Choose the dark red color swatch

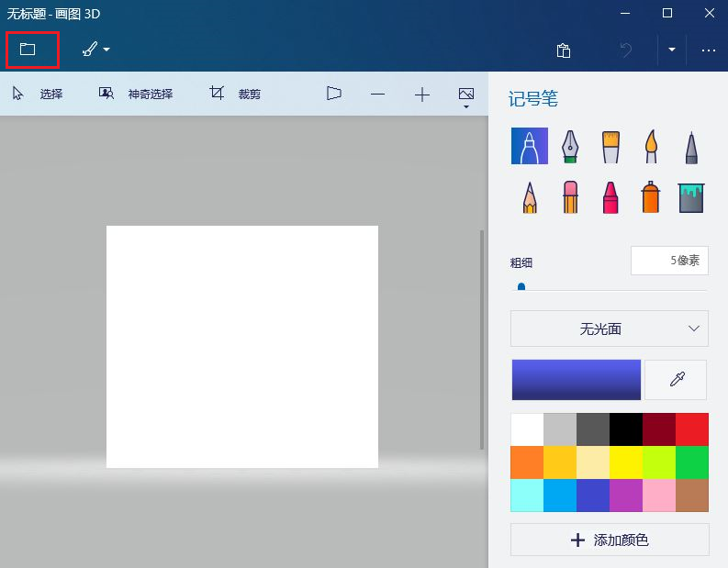click(659, 429)
